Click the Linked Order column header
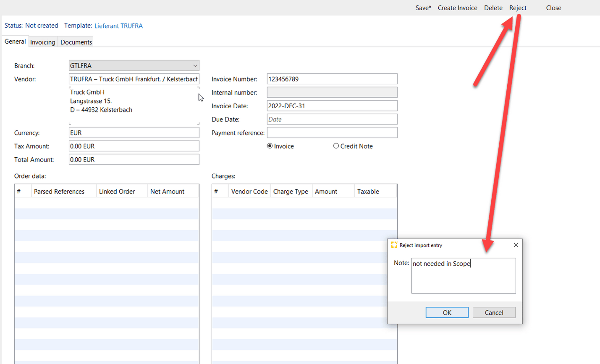Viewport: 600px width, 364px height. click(122, 192)
